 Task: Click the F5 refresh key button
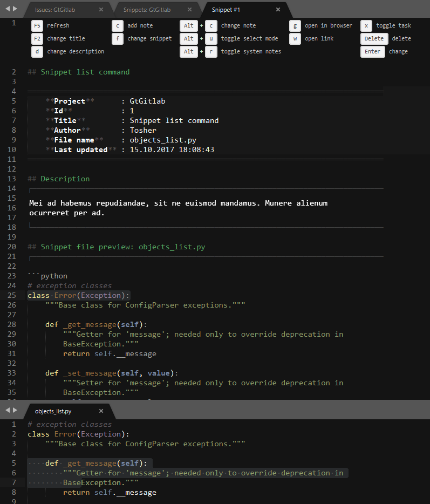[37, 26]
